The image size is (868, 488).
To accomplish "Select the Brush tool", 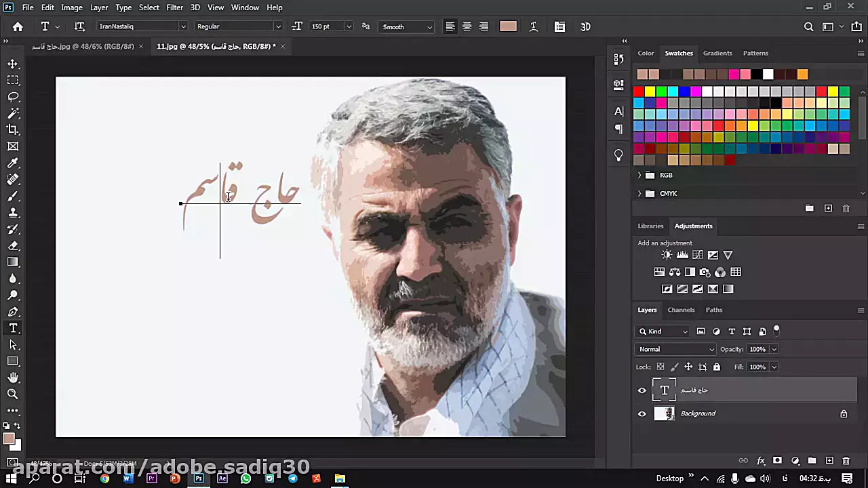I will coord(13,196).
